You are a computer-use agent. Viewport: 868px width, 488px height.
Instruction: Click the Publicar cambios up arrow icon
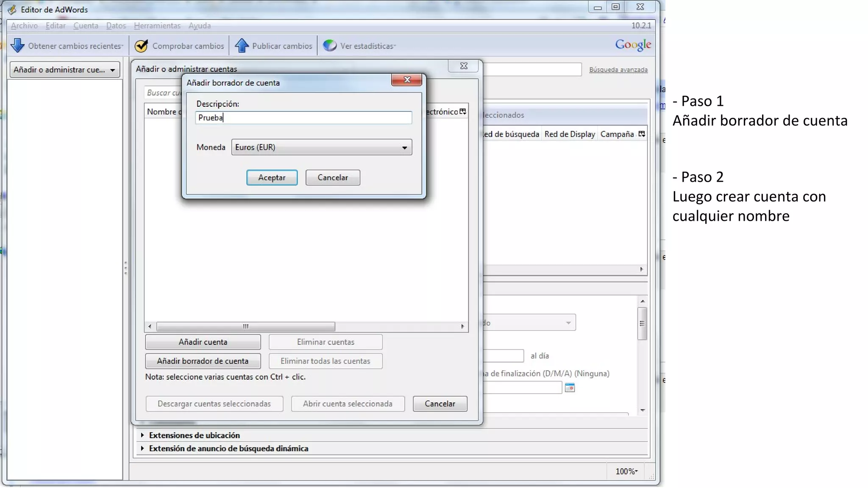tap(242, 45)
